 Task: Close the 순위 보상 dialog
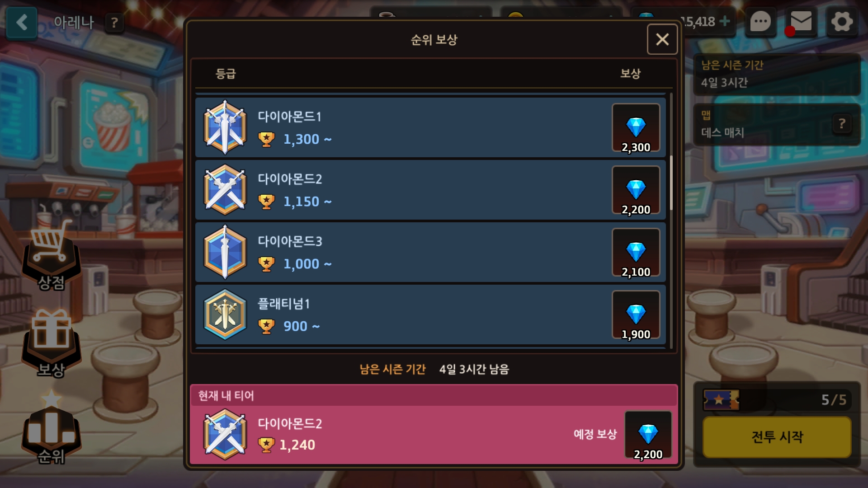[662, 39]
